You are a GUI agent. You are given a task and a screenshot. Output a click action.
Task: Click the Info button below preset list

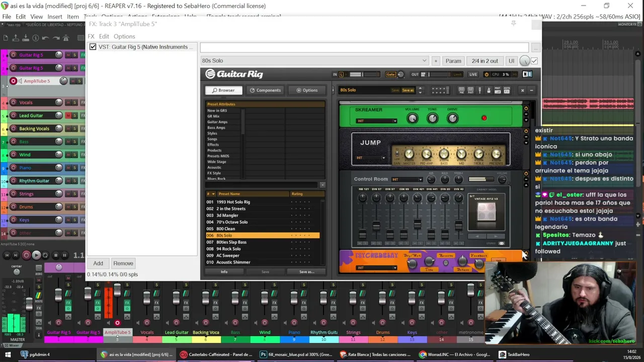pos(224,272)
